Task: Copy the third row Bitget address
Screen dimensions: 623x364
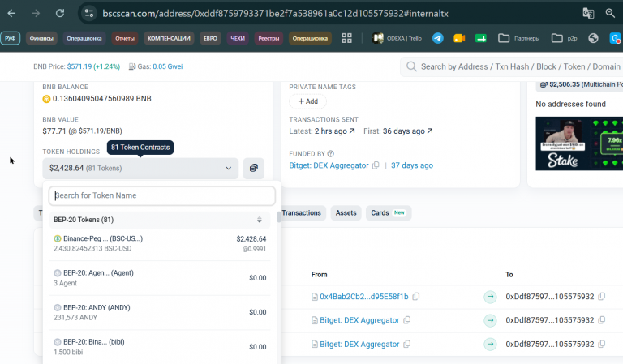Action: (407, 345)
